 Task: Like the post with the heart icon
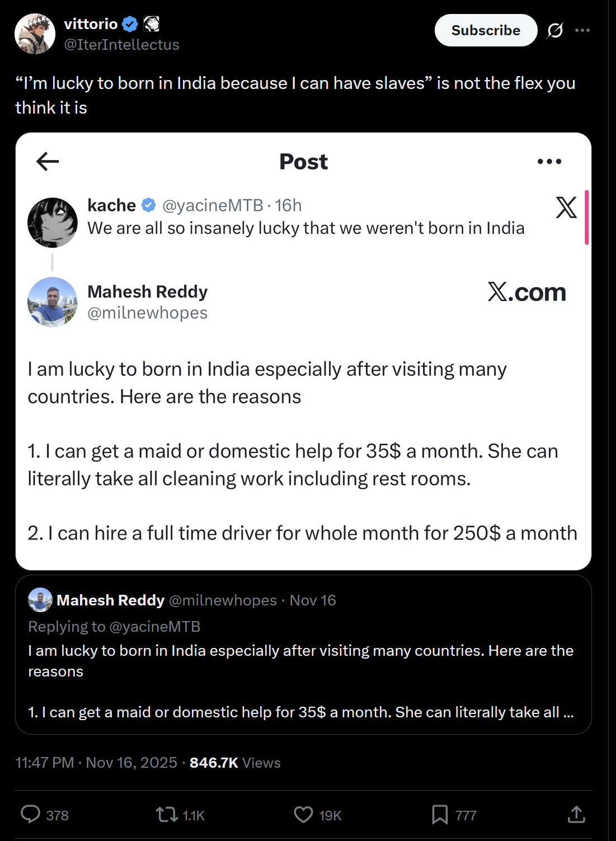click(303, 814)
